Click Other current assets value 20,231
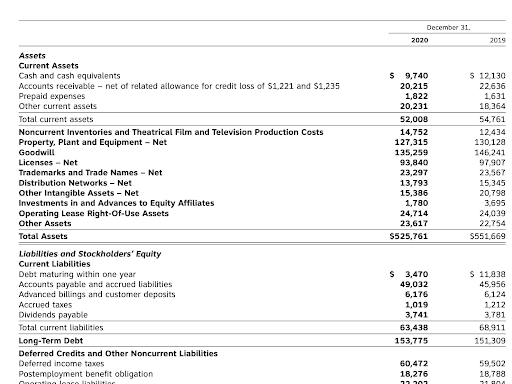 coord(414,106)
